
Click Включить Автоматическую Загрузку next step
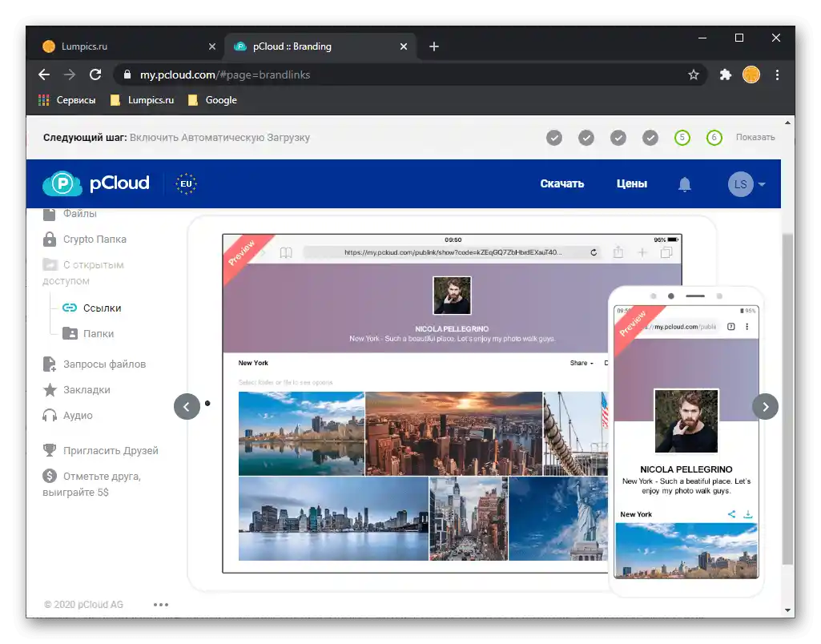[x=220, y=138]
